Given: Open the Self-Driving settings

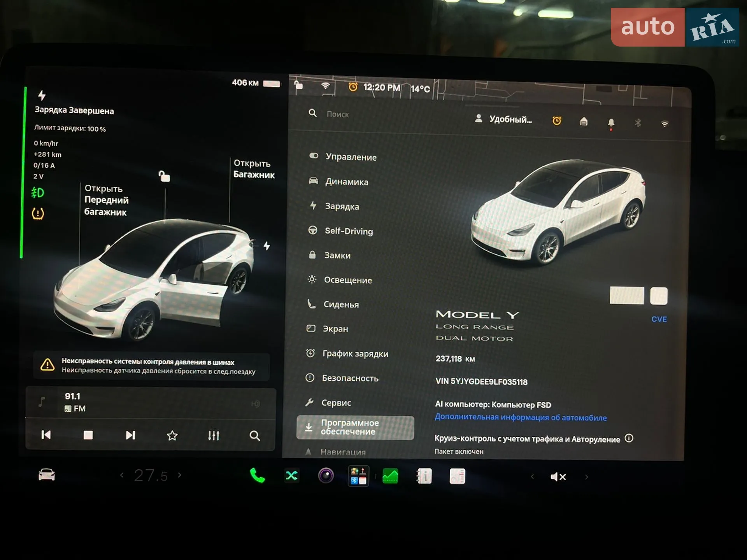Looking at the screenshot, I should point(340,231).
